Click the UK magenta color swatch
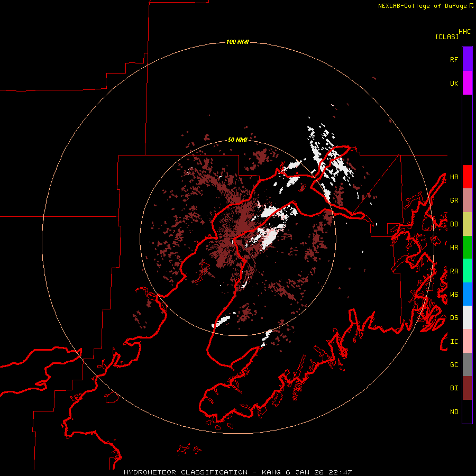Viewport: 476px width, 476px height. click(x=467, y=83)
